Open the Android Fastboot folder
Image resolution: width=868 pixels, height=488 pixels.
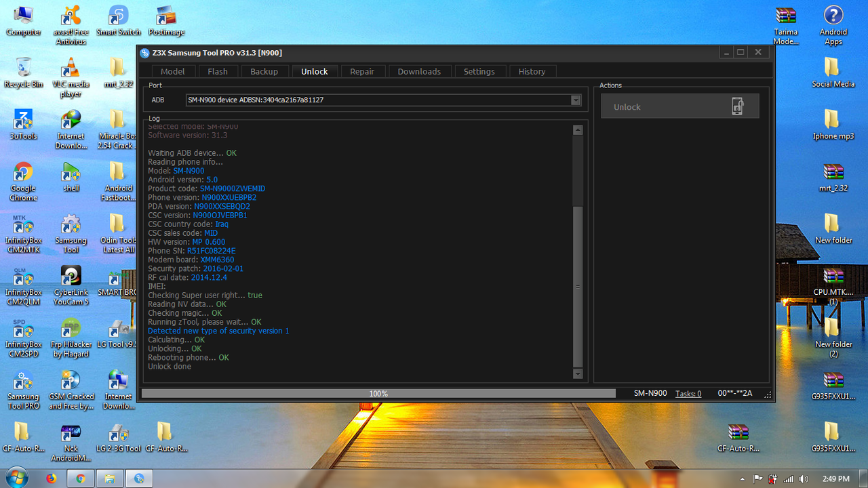coord(118,182)
